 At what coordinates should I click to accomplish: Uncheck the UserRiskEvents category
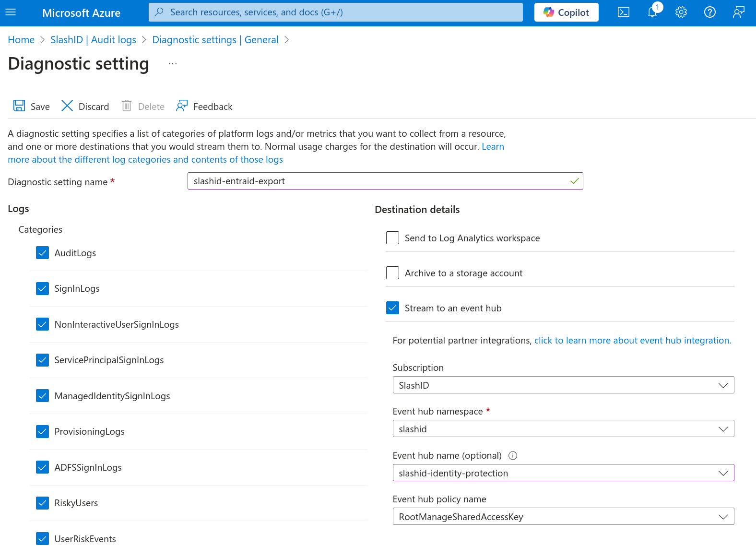pyautogui.click(x=42, y=539)
